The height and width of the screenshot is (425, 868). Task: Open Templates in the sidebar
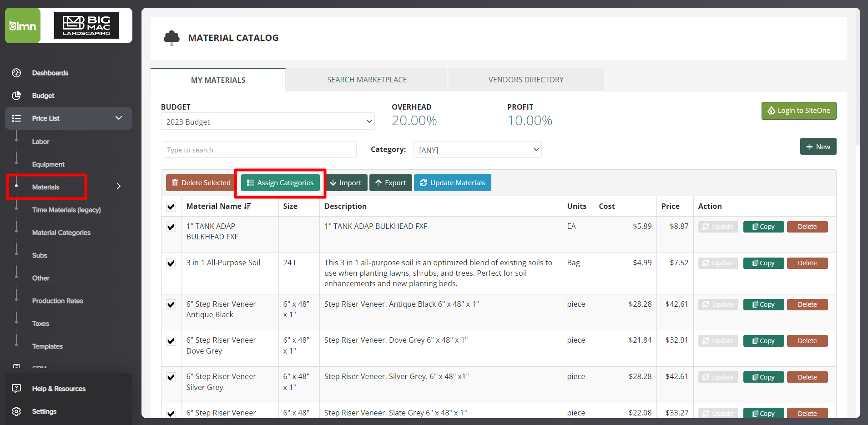coord(47,346)
